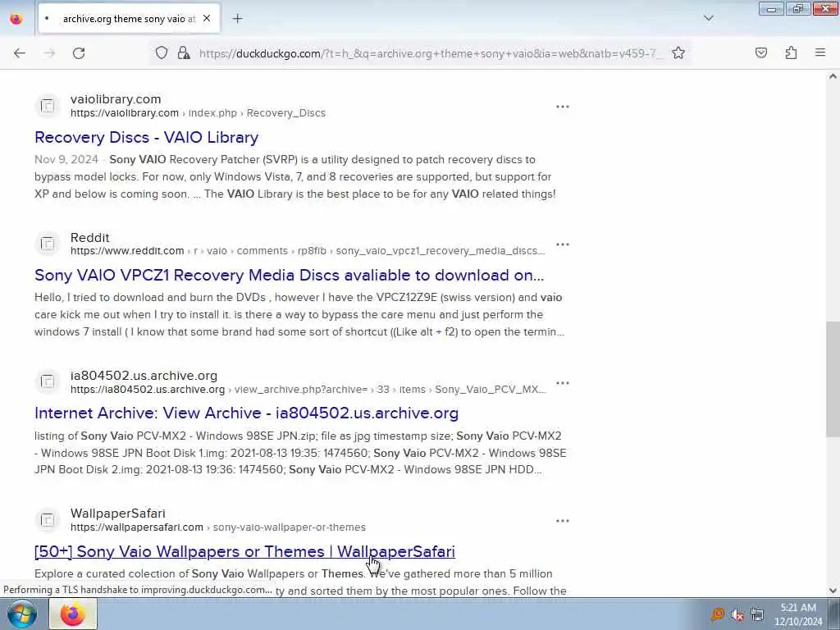
Task: Open the tracking protection shield
Action: point(162,52)
